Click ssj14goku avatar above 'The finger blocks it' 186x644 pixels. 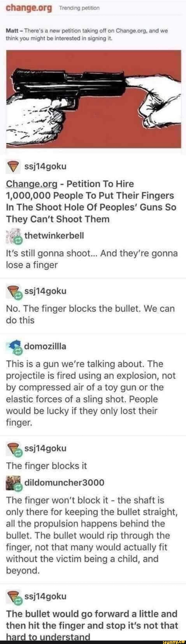click(14, 449)
